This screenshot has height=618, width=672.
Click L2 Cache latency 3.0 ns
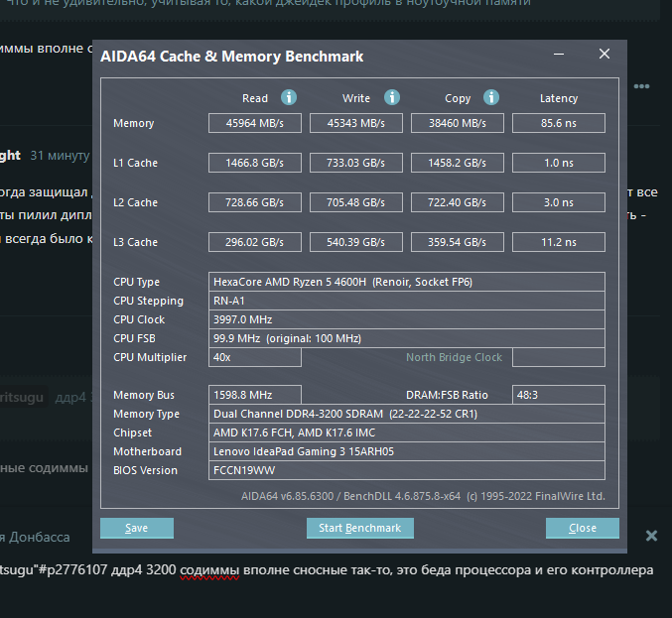559,202
